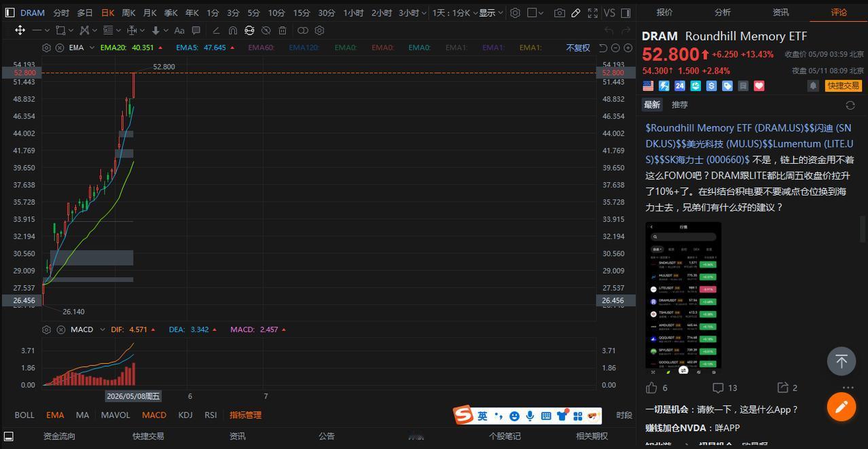Toggle the bottom panel icon
This screenshot has height=449, width=868.
pos(8,435)
